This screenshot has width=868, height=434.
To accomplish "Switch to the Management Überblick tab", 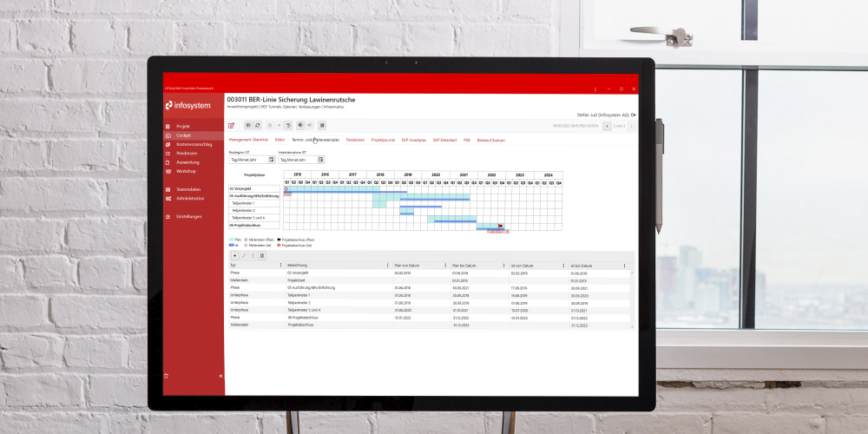I will [248, 140].
